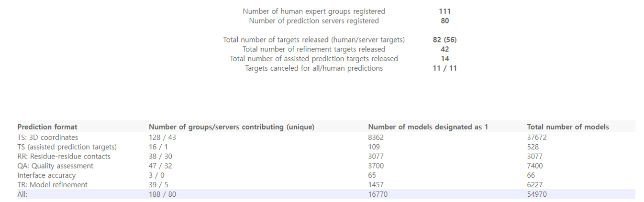Image resolution: width=644 pixels, height=202 pixels.
Task: Click the 'Prediction format' column header
Action: (47, 127)
